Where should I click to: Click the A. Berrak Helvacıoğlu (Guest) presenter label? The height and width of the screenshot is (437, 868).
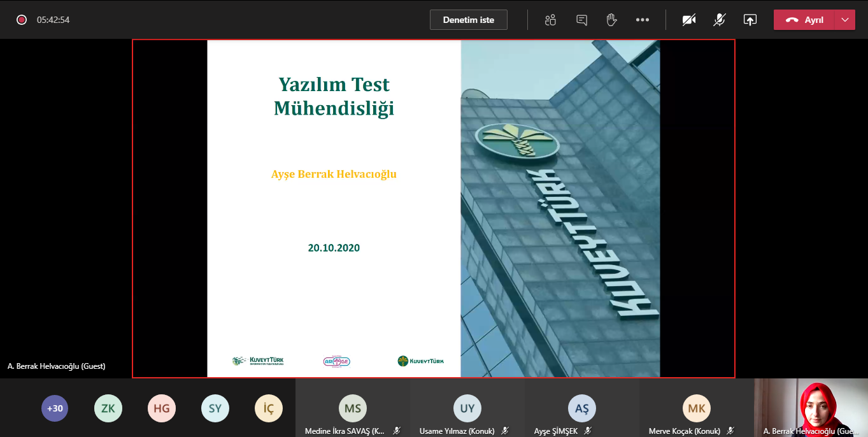(x=57, y=366)
